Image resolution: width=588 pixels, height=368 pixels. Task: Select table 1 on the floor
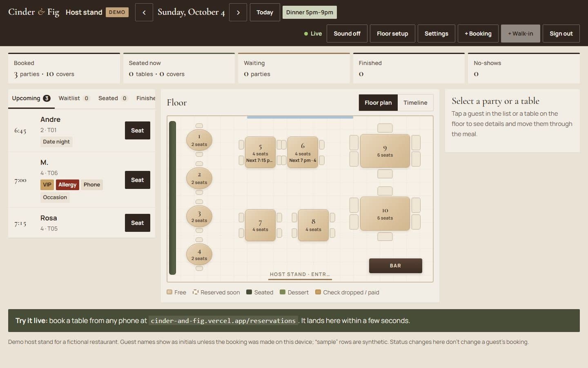tap(199, 140)
